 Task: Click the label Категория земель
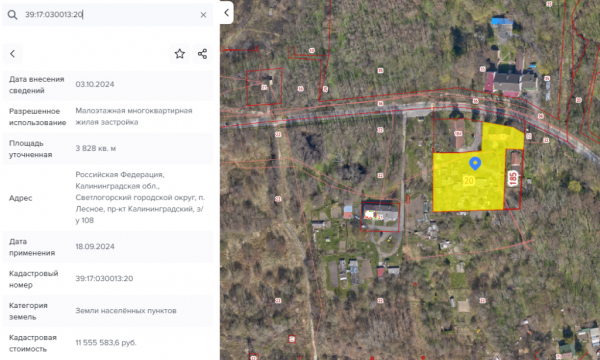(28, 311)
